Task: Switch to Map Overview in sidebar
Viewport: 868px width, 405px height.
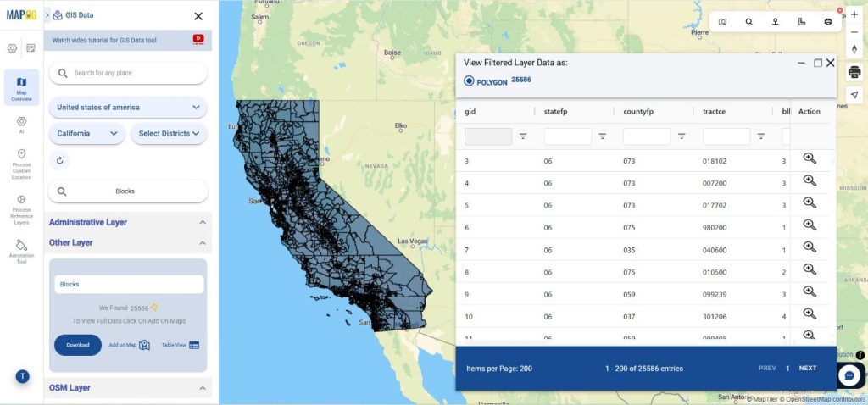Action: click(x=21, y=87)
